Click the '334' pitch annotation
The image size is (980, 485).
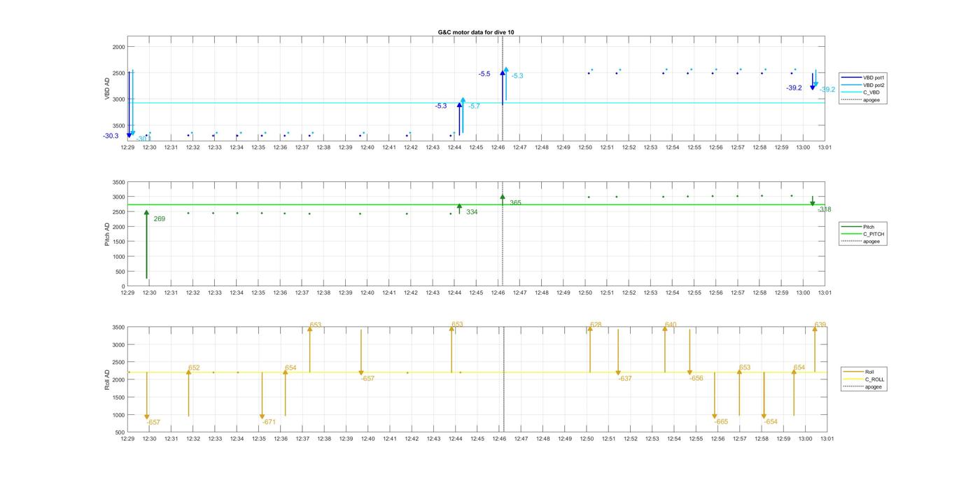coord(472,212)
